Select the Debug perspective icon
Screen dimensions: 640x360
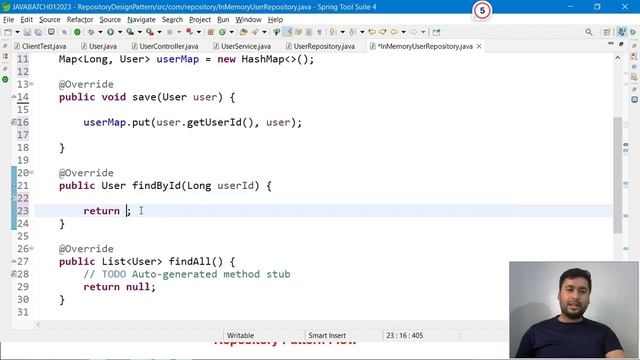[x=633, y=32]
